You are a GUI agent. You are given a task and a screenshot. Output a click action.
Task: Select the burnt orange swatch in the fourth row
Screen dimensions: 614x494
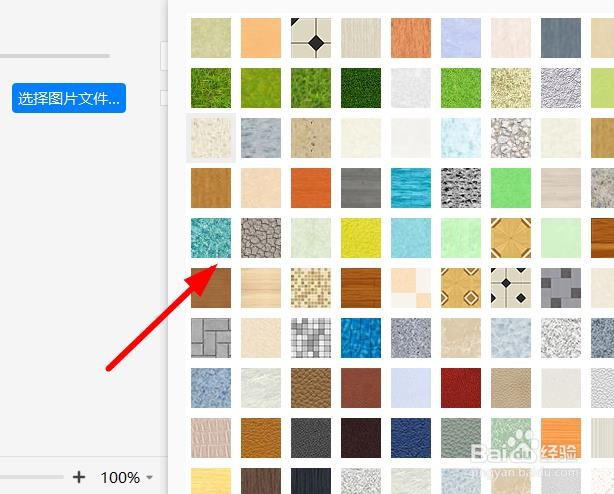point(311,188)
